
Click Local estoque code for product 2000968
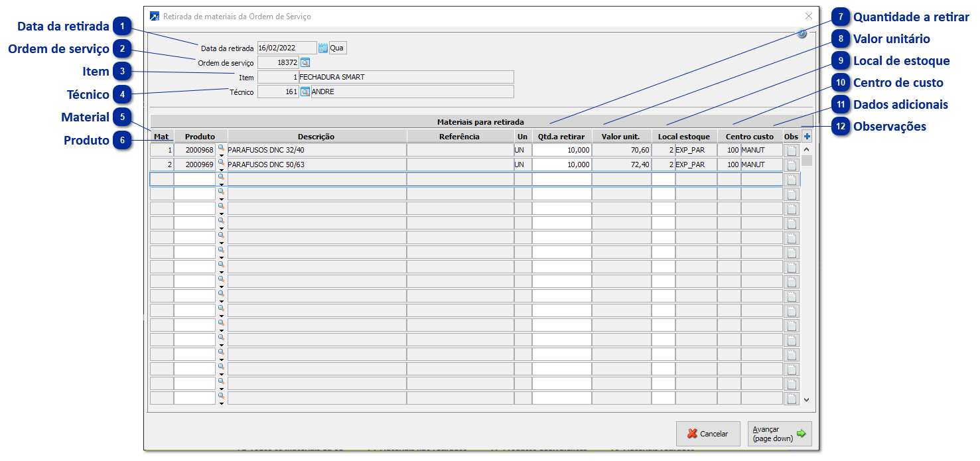(664, 151)
